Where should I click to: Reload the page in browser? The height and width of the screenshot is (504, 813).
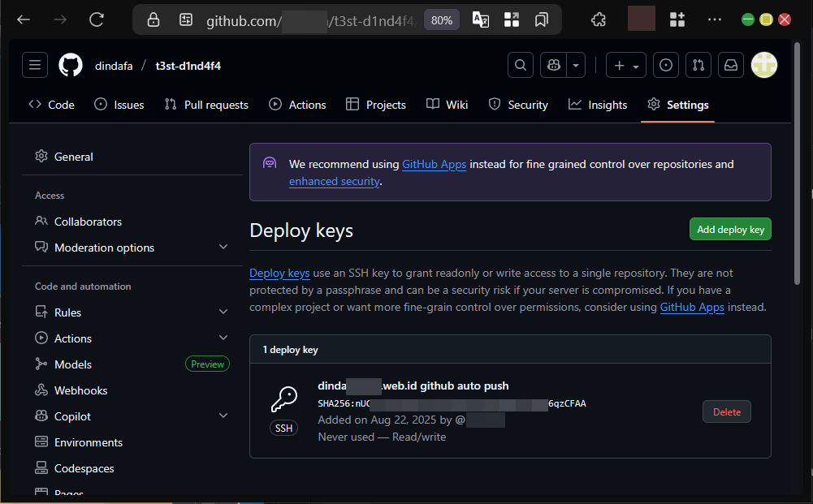click(97, 19)
